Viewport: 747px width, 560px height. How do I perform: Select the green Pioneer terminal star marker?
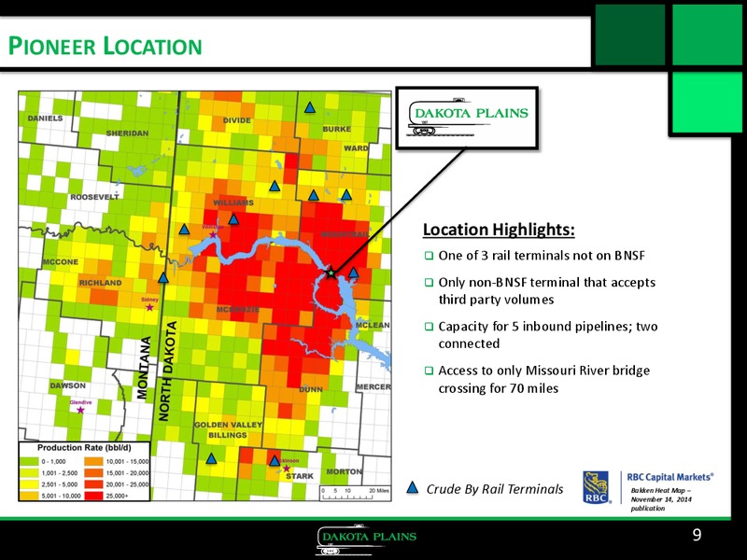pos(331,273)
